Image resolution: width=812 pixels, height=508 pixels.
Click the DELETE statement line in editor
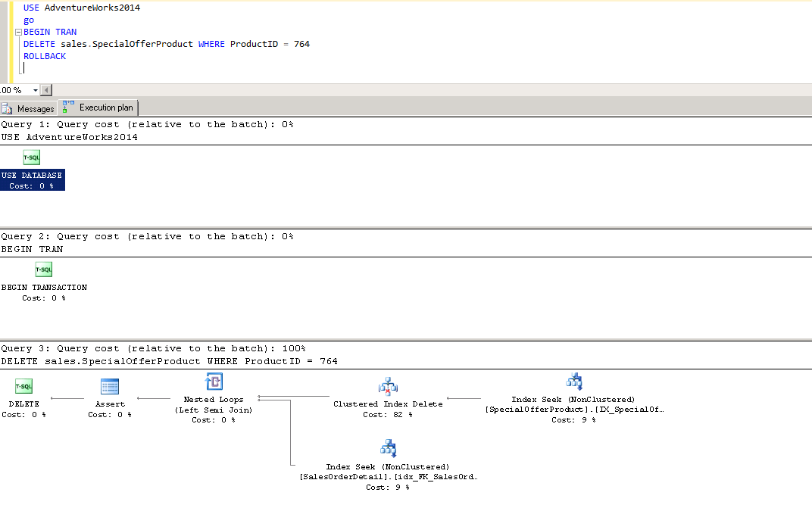[x=166, y=44]
